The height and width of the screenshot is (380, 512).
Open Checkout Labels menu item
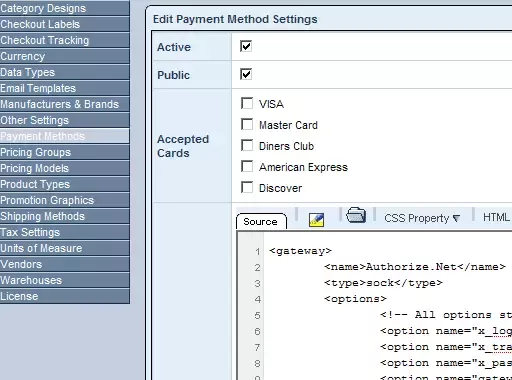[65, 24]
